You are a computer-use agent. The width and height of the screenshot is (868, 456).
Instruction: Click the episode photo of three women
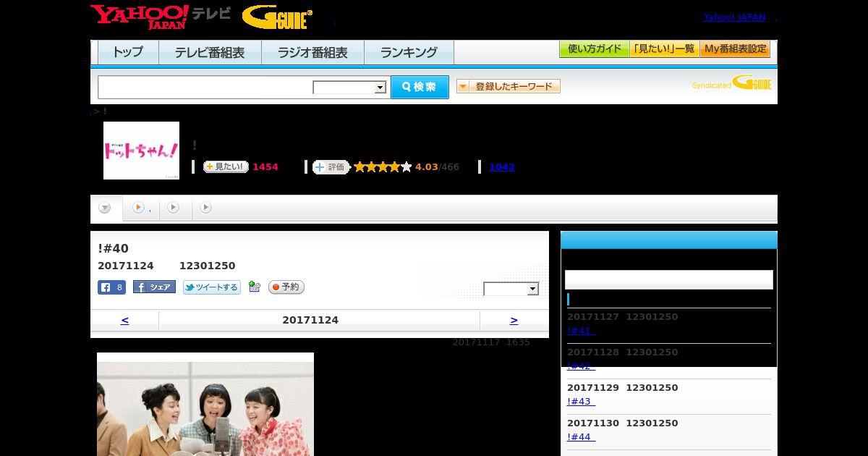tap(205, 405)
